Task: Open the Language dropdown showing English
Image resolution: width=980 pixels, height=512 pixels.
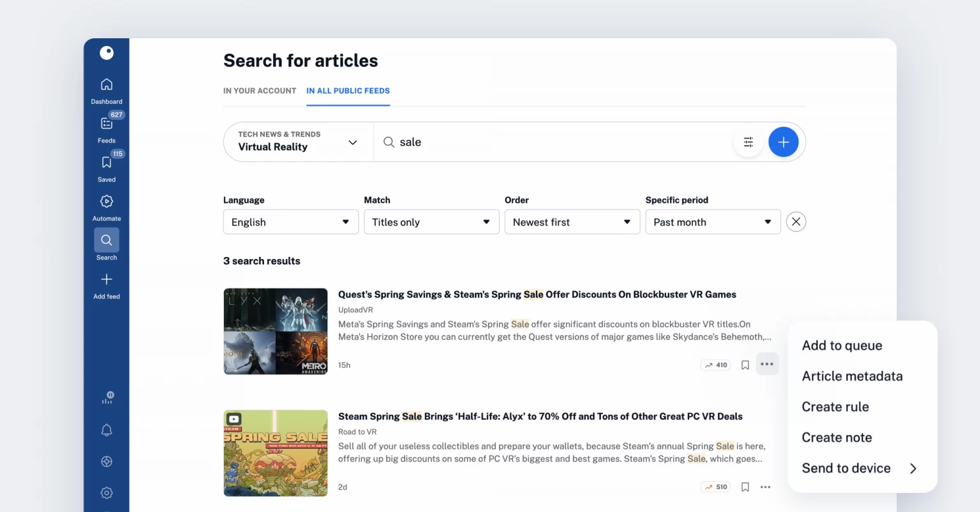Action: (x=290, y=221)
